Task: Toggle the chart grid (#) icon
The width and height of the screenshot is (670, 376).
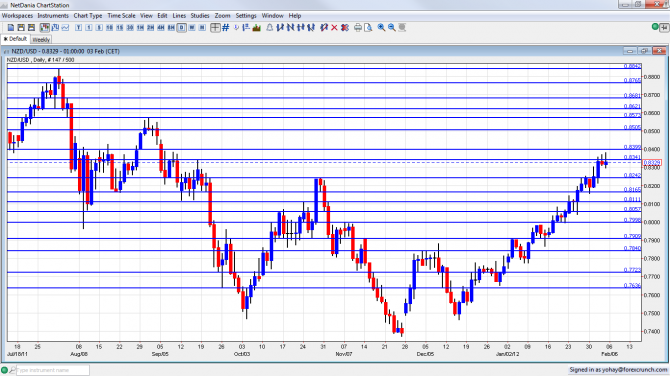Action: (x=226, y=27)
